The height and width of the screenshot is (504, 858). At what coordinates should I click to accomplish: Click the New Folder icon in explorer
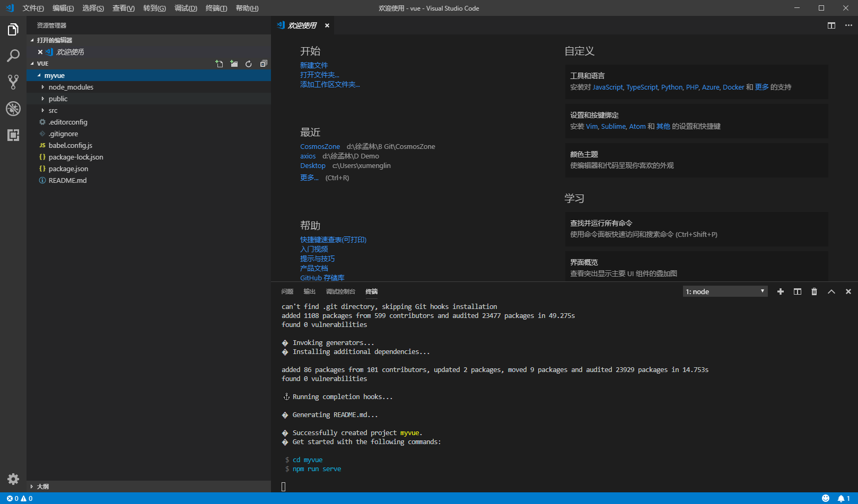(234, 64)
